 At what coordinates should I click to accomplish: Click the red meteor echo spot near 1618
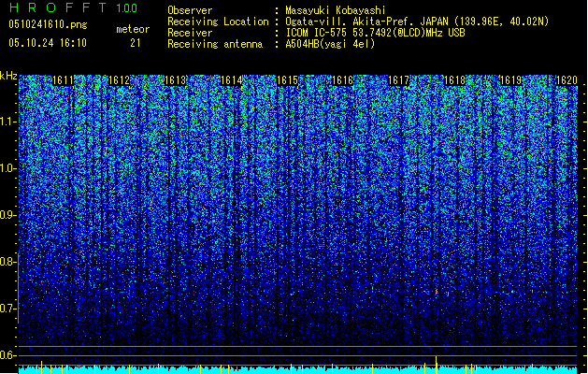pos(437,292)
